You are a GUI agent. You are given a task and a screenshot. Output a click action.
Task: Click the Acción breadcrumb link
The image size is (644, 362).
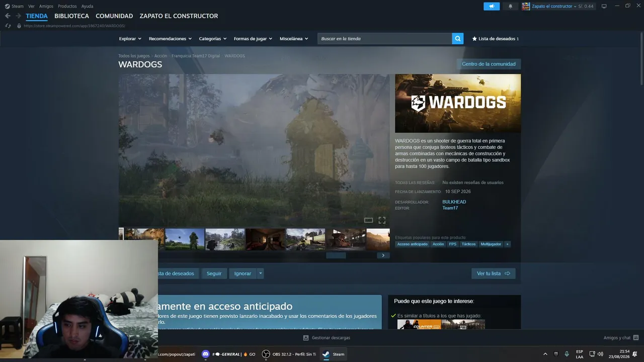point(160,56)
